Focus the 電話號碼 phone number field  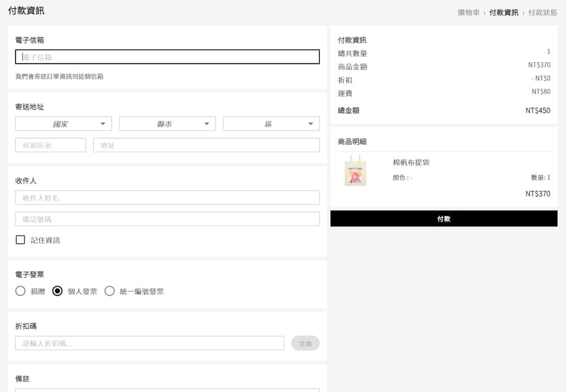tap(167, 219)
